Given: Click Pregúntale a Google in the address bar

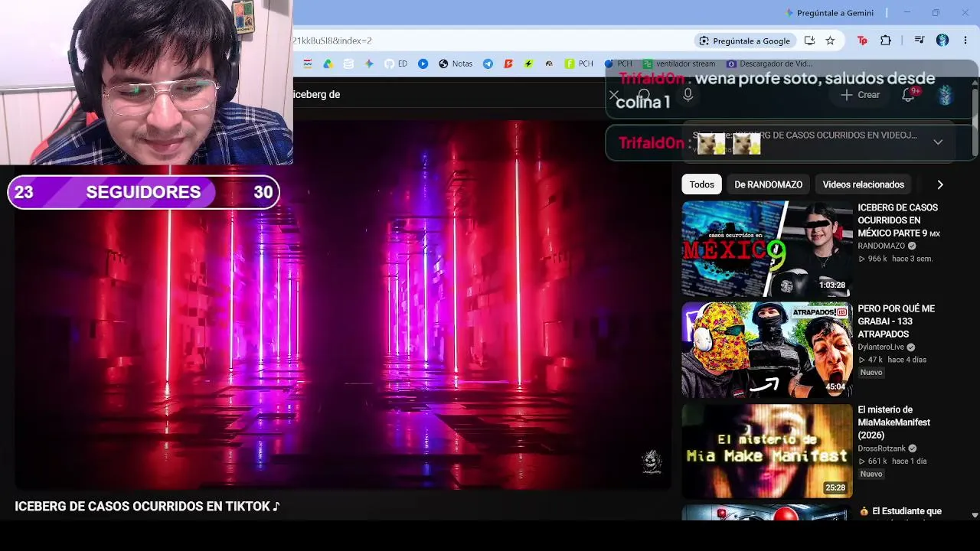Looking at the screenshot, I should point(743,41).
